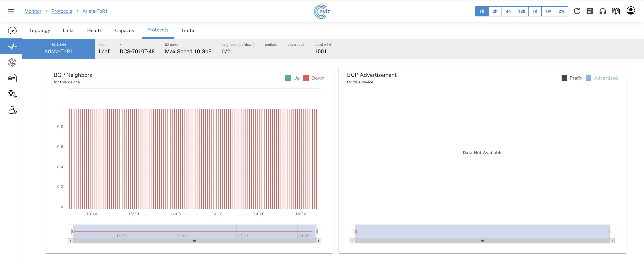Open the monitor pulse sidebar icon

[12, 46]
